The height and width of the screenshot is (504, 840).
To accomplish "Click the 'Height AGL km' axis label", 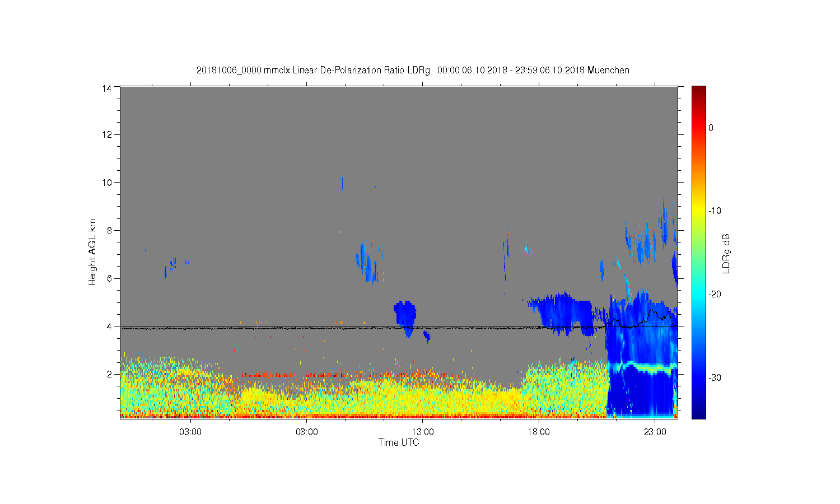I will pos(92,252).
